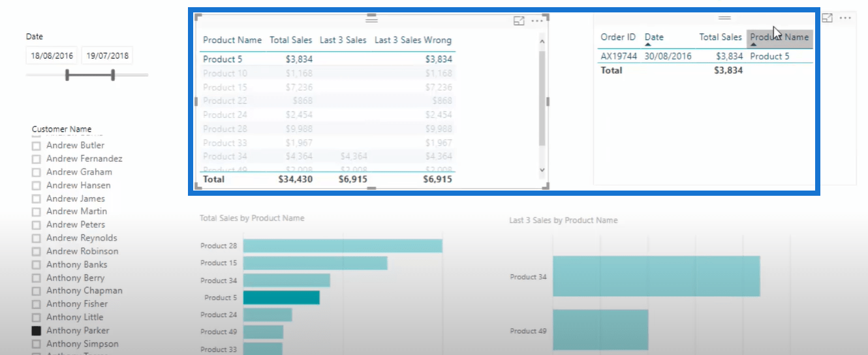The width and height of the screenshot is (868, 355).
Task: Tick the Anthony Simpson checkbox
Action: tap(37, 344)
